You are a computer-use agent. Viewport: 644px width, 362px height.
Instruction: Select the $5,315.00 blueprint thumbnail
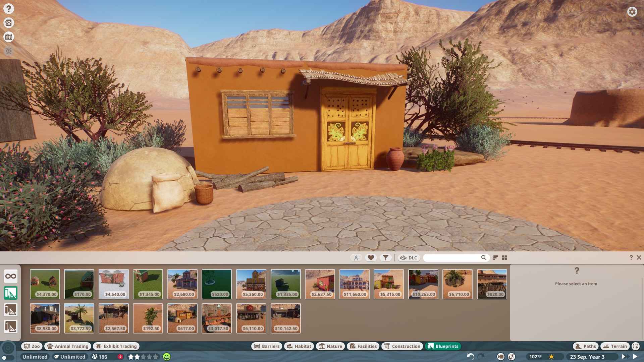pyautogui.click(x=389, y=284)
